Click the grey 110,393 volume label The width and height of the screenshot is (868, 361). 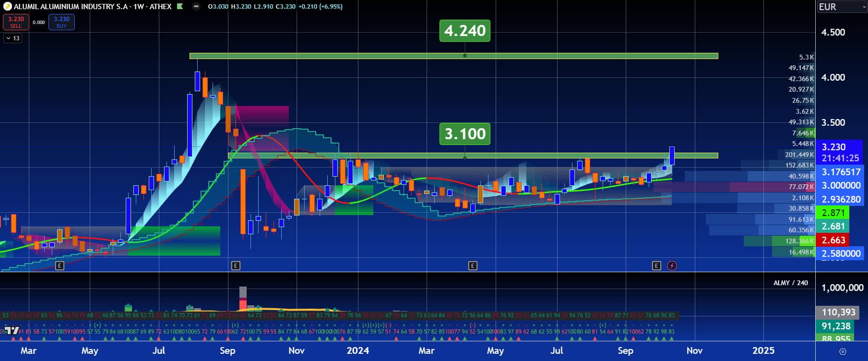838,313
